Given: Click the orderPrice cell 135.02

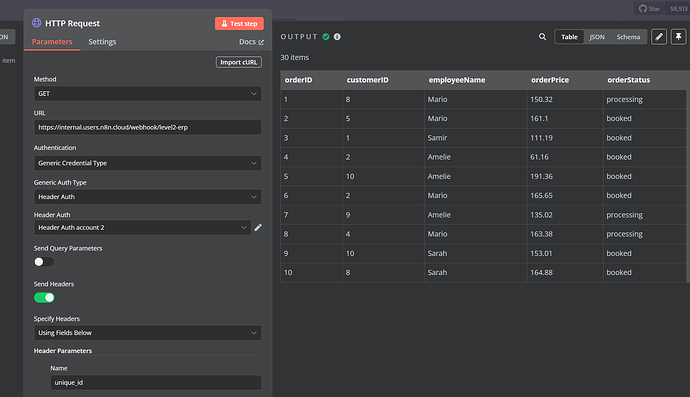Looking at the screenshot, I should point(565,215).
